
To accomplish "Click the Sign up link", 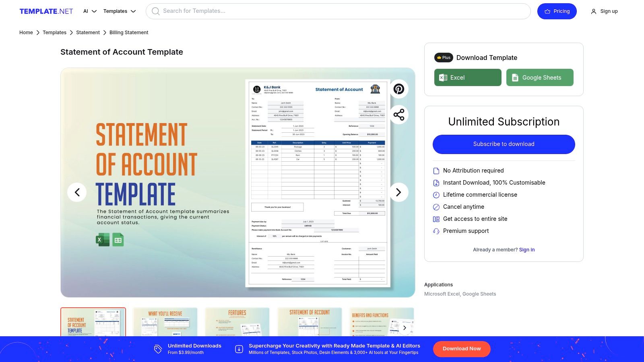I will coord(604,11).
